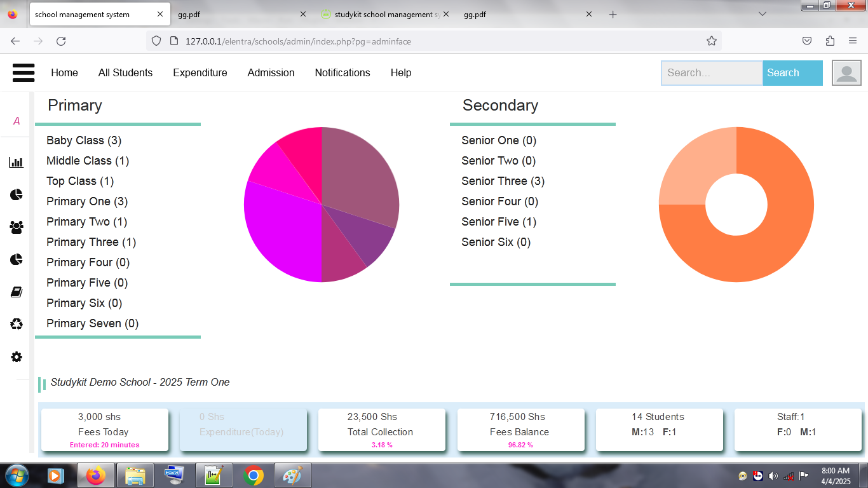Click the Primary pie chart
This screenshot has width=868, height=488.
pos(322,205)
